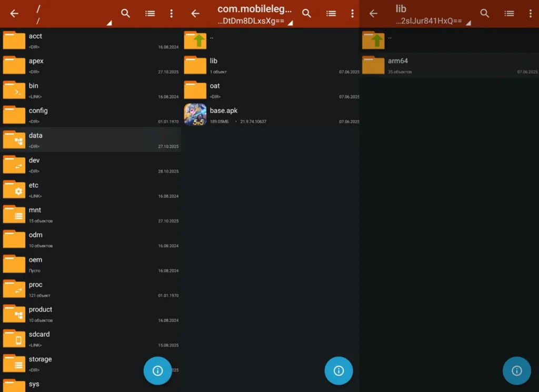Open the arm64 folder

coord(373,65)
